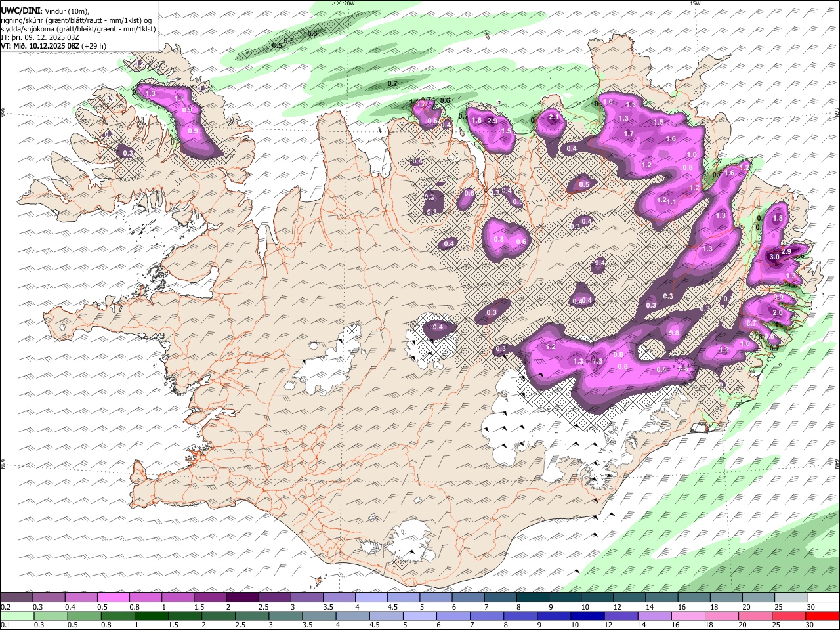Click the VT: Mið. 10.12.2025 08Z valid time
This screenshot has height=630, width=840.
pyautogui.click(x=41, y=46)
